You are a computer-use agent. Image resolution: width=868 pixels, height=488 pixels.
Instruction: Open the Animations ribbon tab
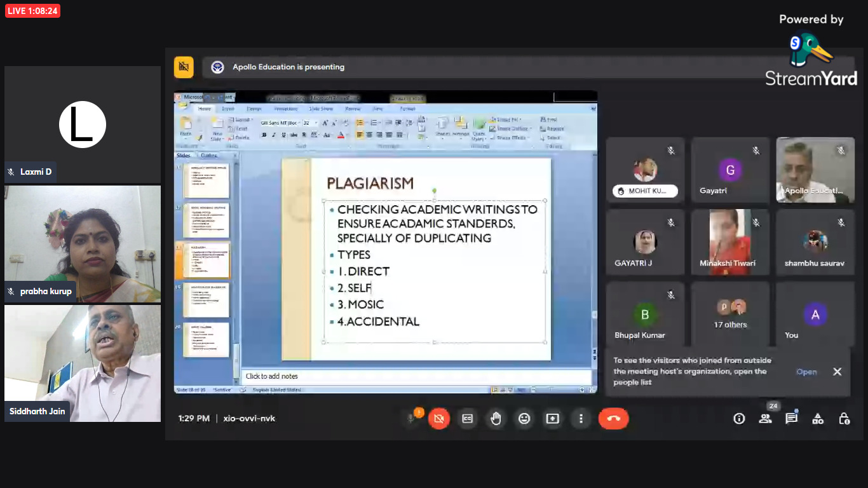coord(286,109)
